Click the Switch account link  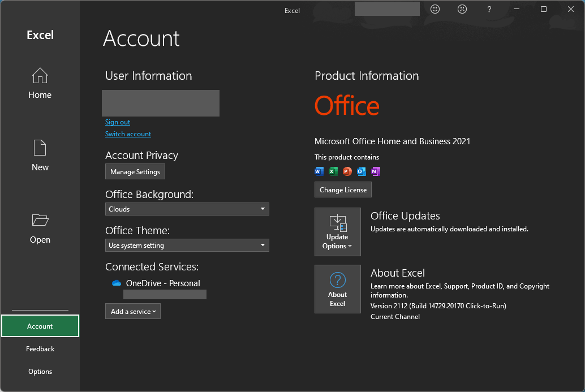128,134
